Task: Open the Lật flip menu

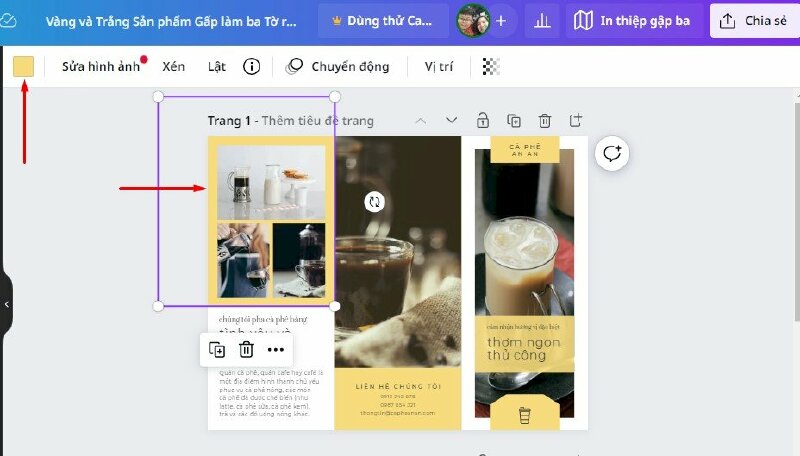Action: click(217, 67)
